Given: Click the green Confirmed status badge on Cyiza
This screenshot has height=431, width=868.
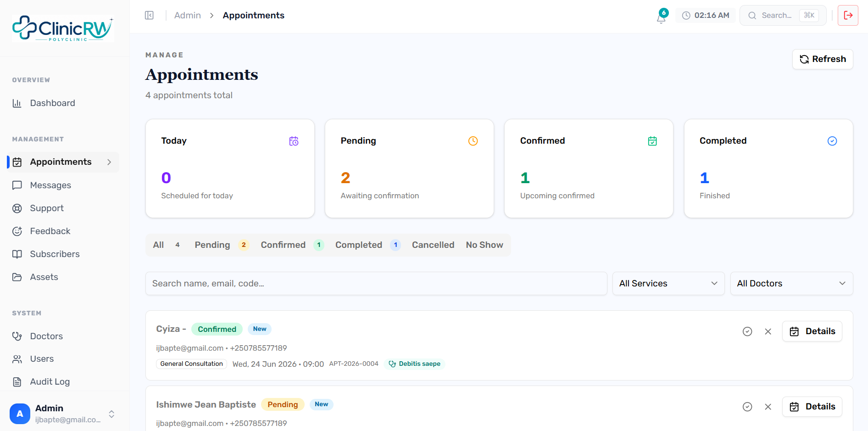Looking at the screenshot, I should coord(217,329).
